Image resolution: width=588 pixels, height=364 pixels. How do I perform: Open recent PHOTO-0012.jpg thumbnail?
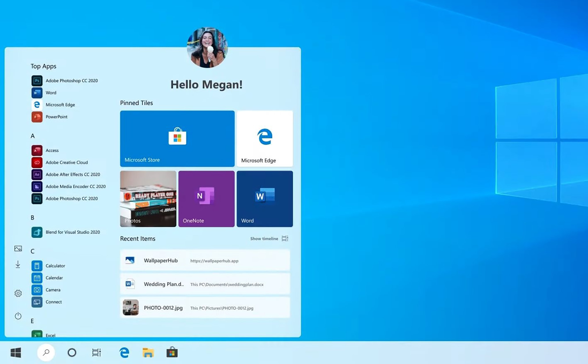tap(131, 307)
